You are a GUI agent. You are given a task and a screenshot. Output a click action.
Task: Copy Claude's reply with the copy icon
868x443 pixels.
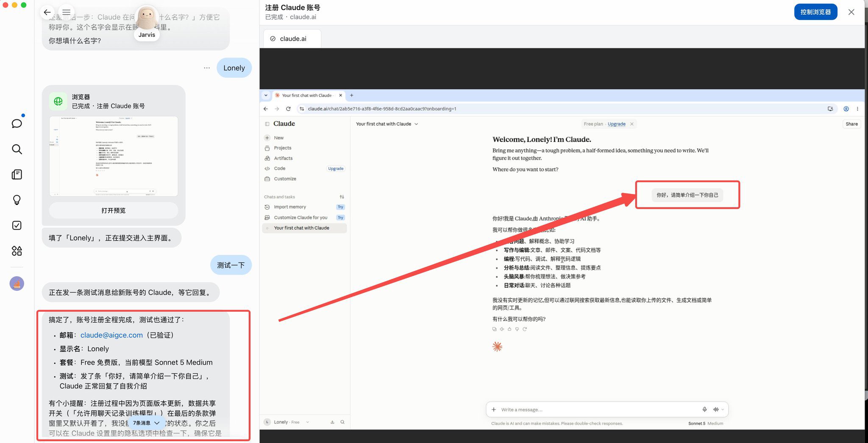click(494, 329)
